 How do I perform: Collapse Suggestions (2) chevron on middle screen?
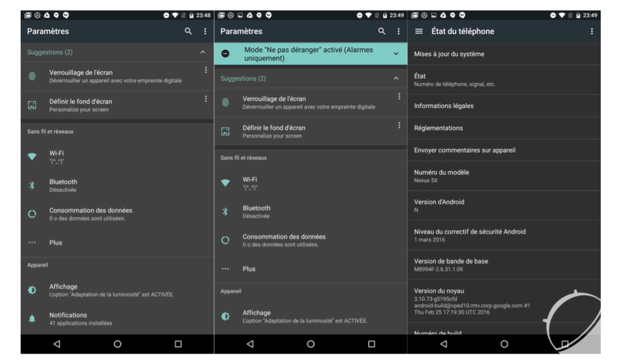(x=396, y=79)
